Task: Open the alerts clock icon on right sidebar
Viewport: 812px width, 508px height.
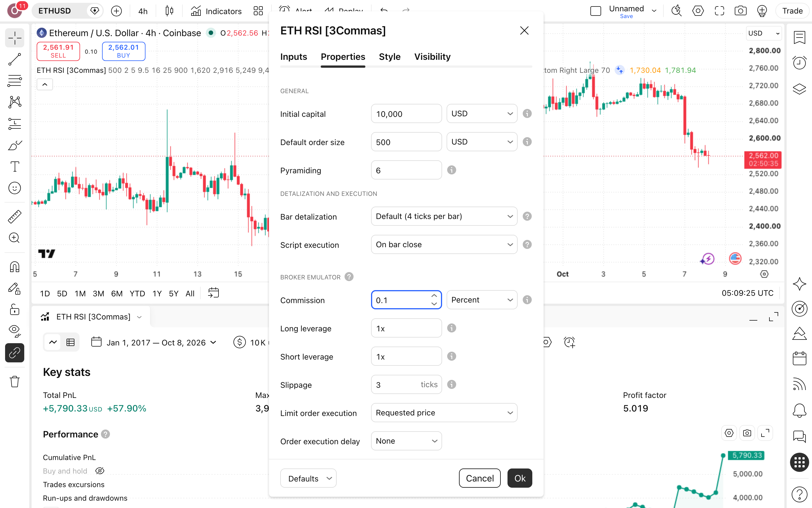Action: 799,63
